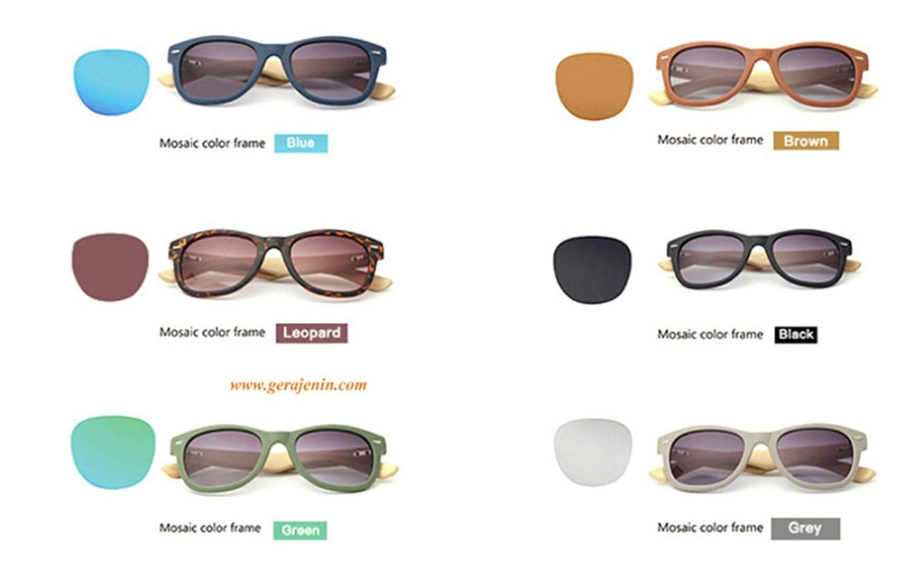Click the Brown color label
The height and width of the screenshot is (570, 924).
click(806, 141)
